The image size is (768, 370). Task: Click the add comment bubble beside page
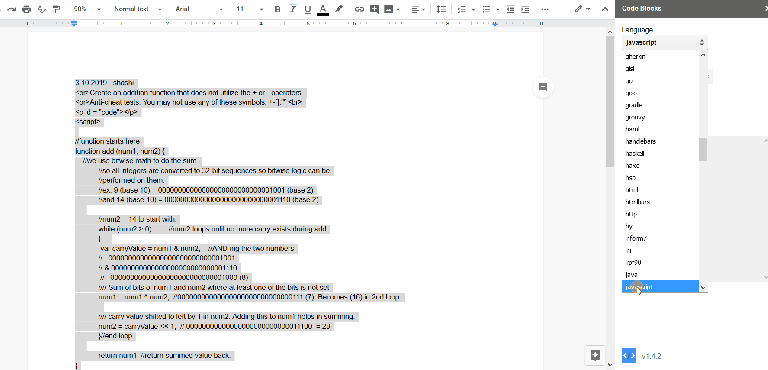pyautogui.click(x=543, y=87)
